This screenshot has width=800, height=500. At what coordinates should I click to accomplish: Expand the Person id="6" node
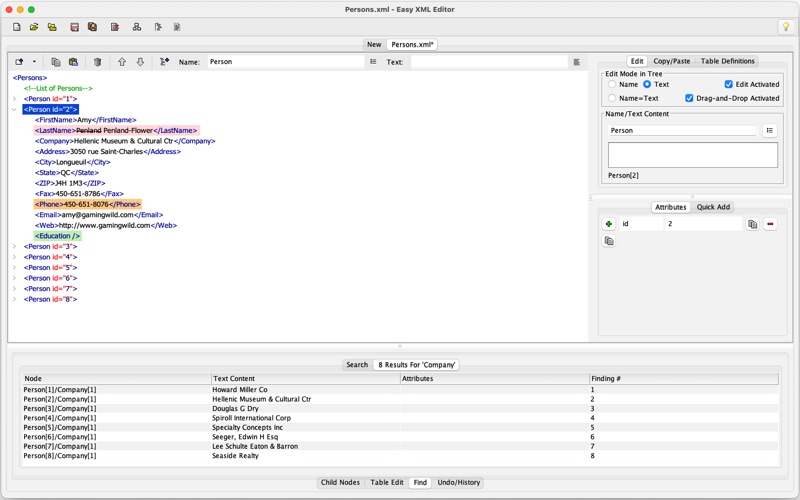[14, 278]
